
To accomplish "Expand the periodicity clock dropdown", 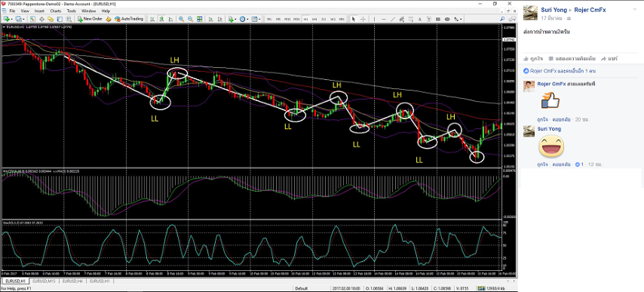I will tap(247, 20).
